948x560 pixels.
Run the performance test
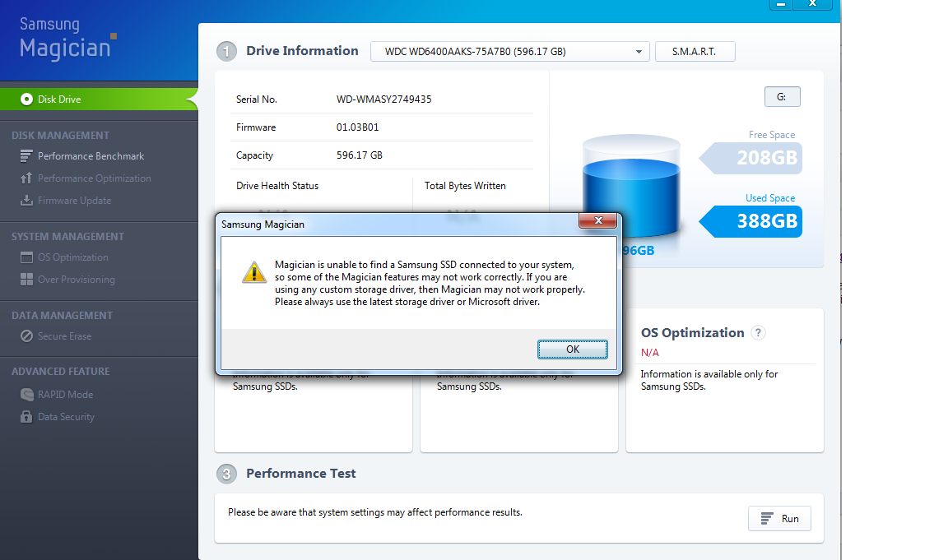pos(779,518)
